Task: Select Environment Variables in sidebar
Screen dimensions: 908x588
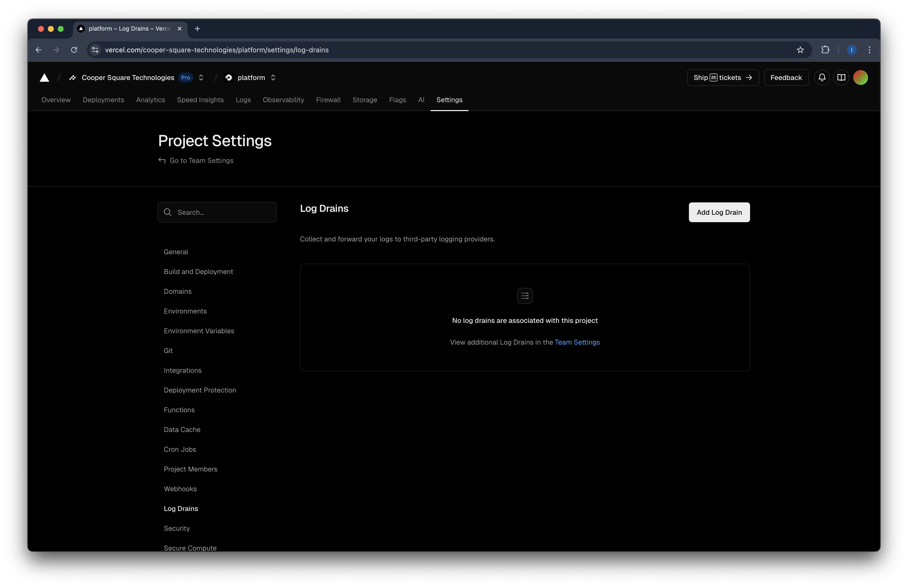Action: [199, 331]
